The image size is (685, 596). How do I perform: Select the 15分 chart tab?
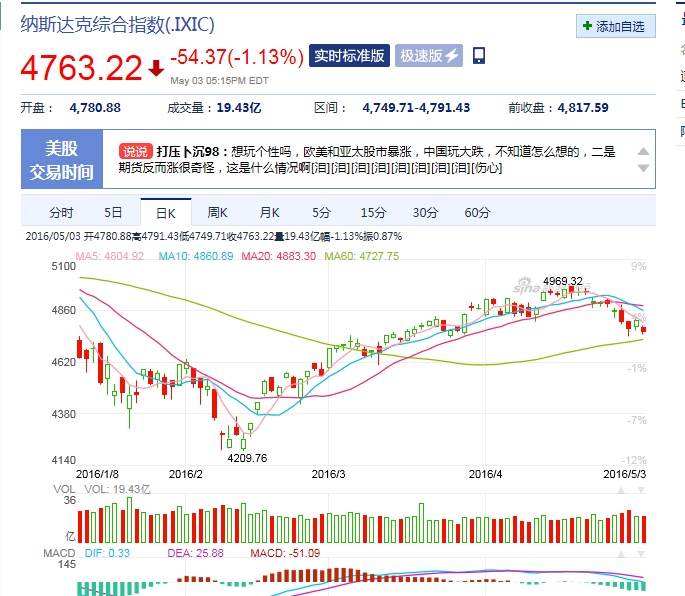pos(374,213)
